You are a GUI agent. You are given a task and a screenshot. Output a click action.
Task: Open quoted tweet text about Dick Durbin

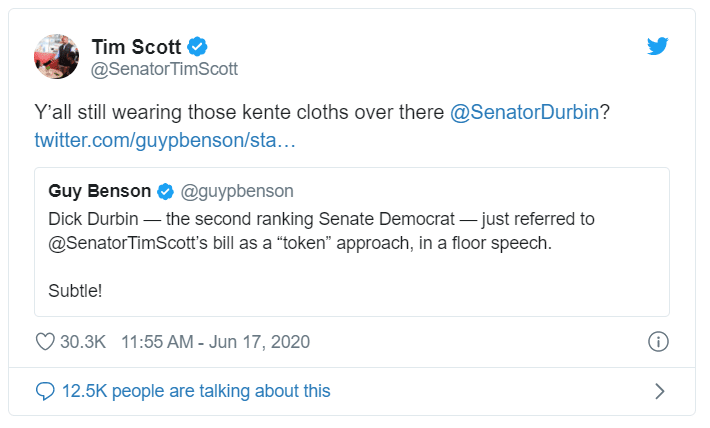point(321,231)
